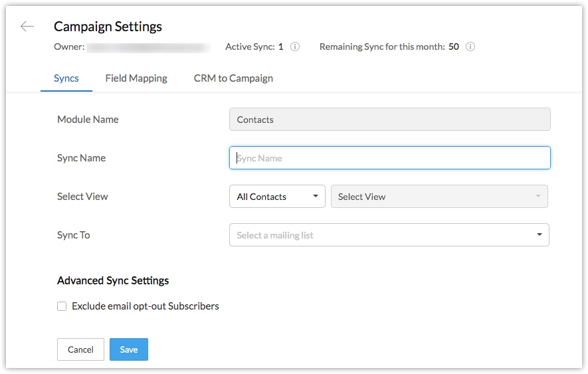Go to the CRM to Campaign tab

click(x=233, y=78)
